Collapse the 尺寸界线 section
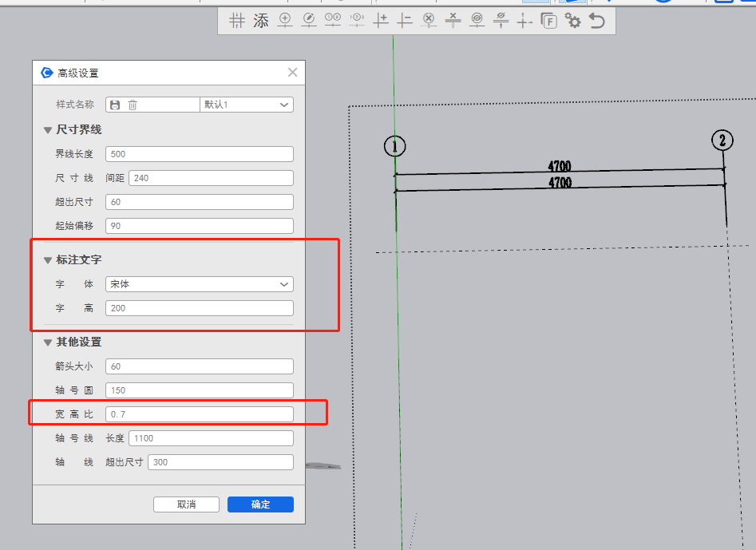756x550 pixels. tap(48, 130)
